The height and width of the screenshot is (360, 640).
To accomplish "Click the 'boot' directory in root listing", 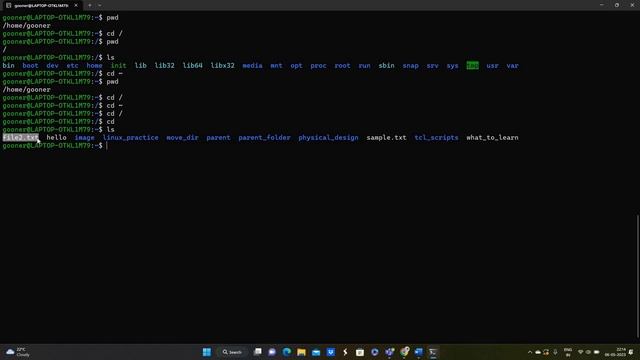I will [x=30, y=66].
